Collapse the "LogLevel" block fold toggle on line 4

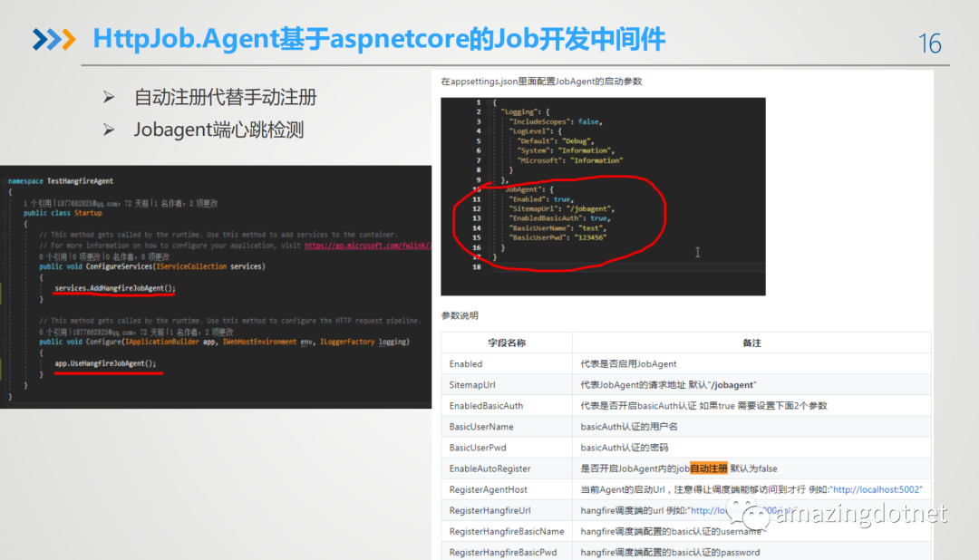489,131
